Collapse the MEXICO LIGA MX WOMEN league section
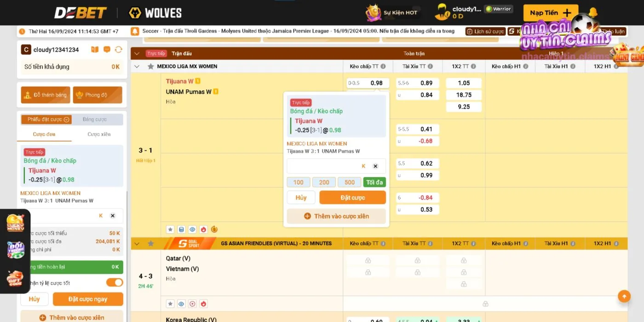This screenshot has width=644, height=322. (136, 66)
